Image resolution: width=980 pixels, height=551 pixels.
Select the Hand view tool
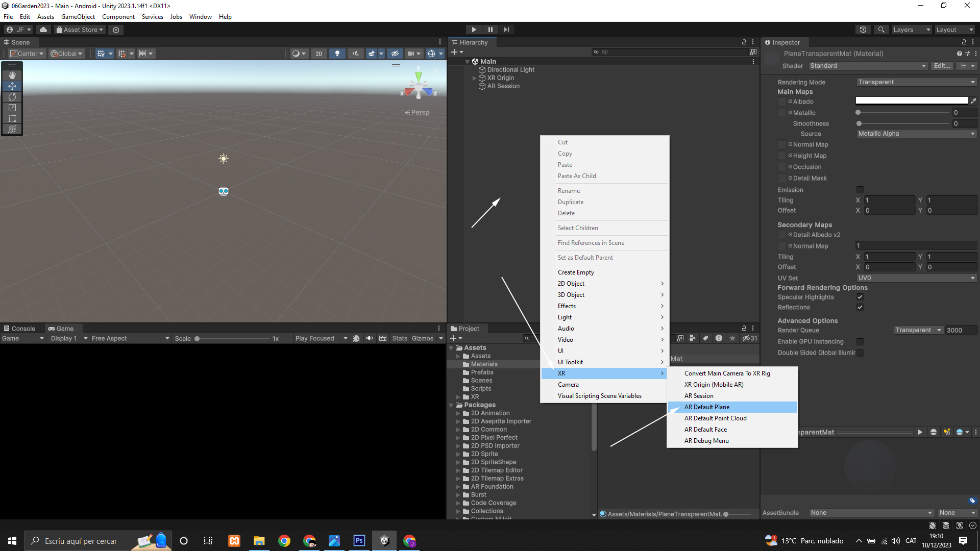point(12,76)
